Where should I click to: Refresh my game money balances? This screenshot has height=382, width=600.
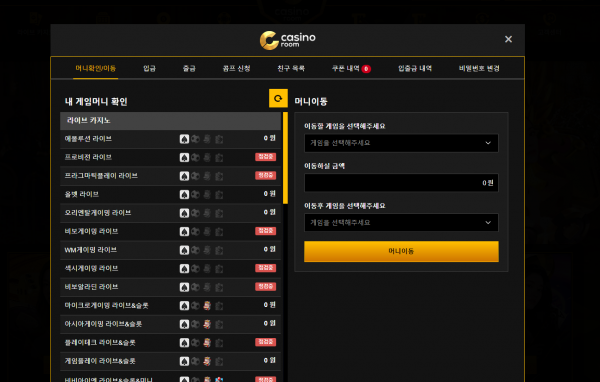(x=278, y=98)
